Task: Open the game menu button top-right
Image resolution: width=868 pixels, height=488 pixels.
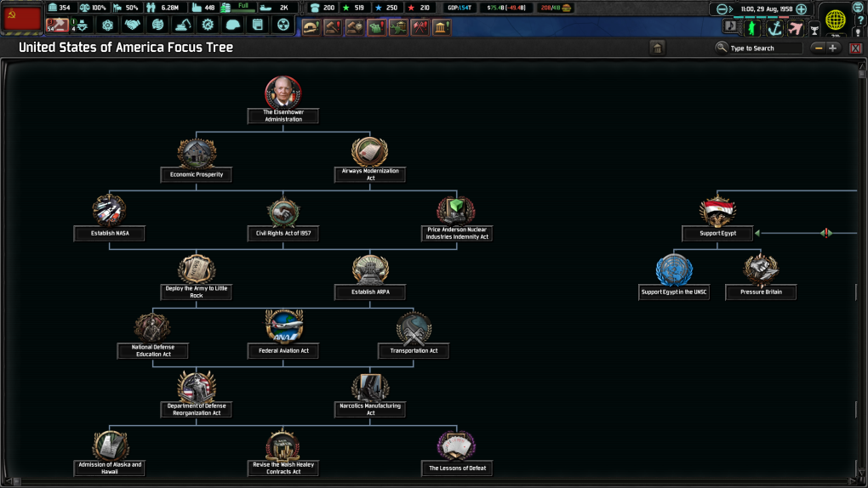Action: (858, 8)
